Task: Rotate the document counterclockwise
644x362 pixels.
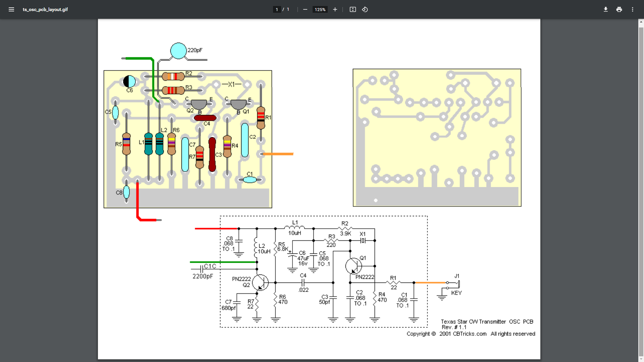Action: (x=365, y=9)
